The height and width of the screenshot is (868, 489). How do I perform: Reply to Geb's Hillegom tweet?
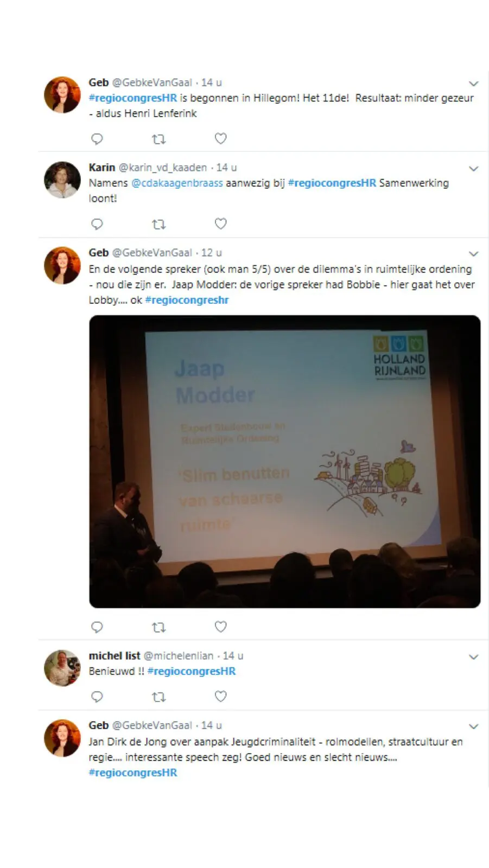click(97, 139)
